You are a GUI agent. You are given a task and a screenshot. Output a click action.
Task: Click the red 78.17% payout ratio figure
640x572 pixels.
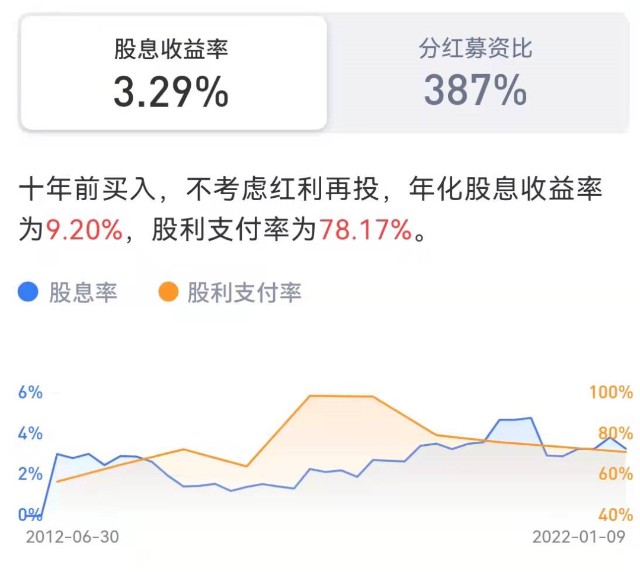pyautogui.click(x=365, y=230)
